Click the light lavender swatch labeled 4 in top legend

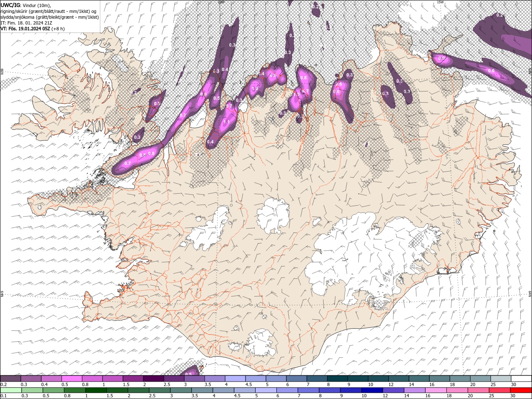click(x=235, y=379)
